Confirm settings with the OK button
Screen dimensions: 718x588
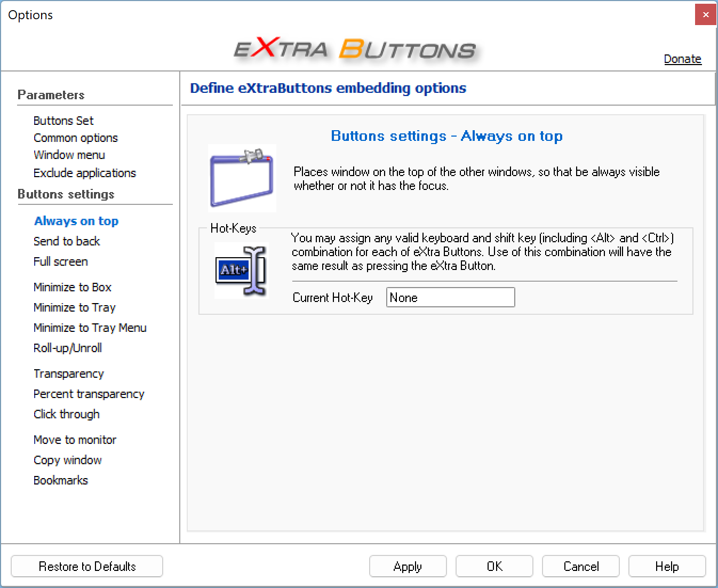(494, 566)
